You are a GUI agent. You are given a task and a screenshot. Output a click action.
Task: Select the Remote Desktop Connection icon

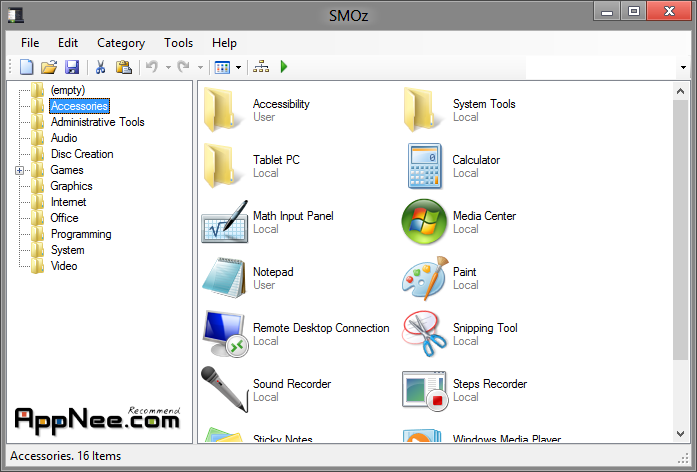click(x=225, y=334)
